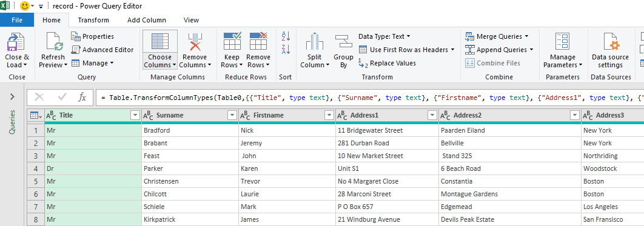Click the cell containing Bradford
The height and width of the screenshot is (226, 644).
190,130
